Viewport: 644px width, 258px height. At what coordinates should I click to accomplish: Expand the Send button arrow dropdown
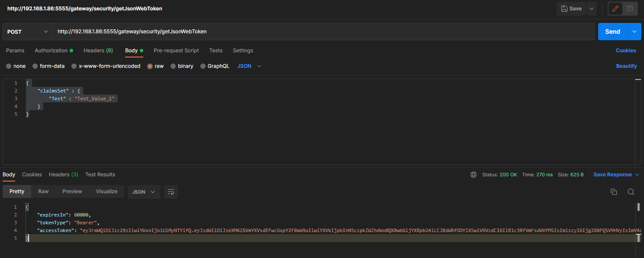(634, 32)
